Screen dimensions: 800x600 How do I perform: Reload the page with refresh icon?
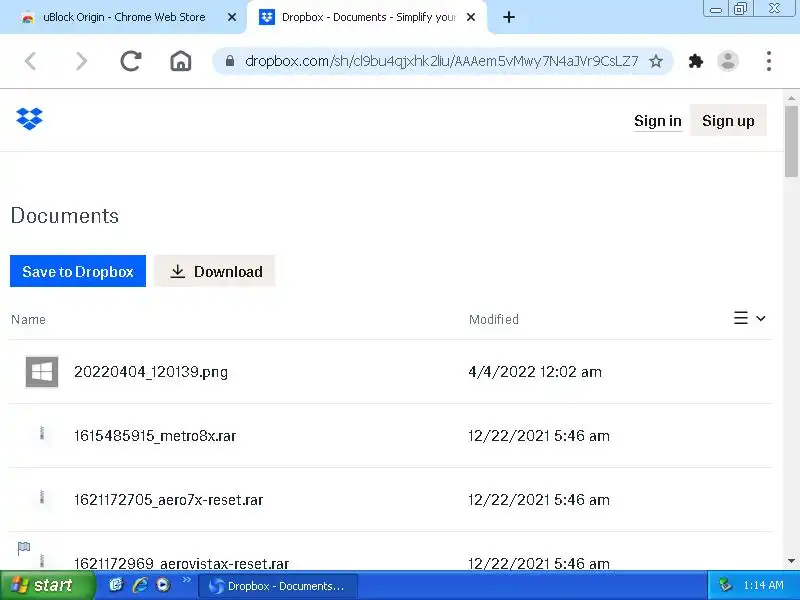pos(131,61)
